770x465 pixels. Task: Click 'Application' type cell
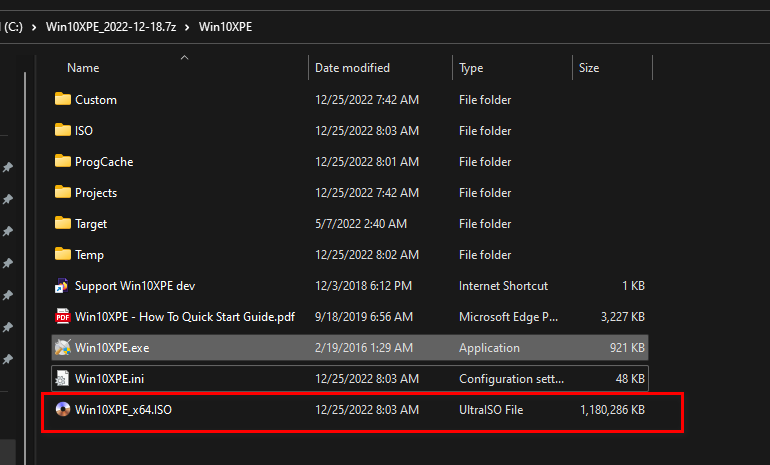pos(489,348)
